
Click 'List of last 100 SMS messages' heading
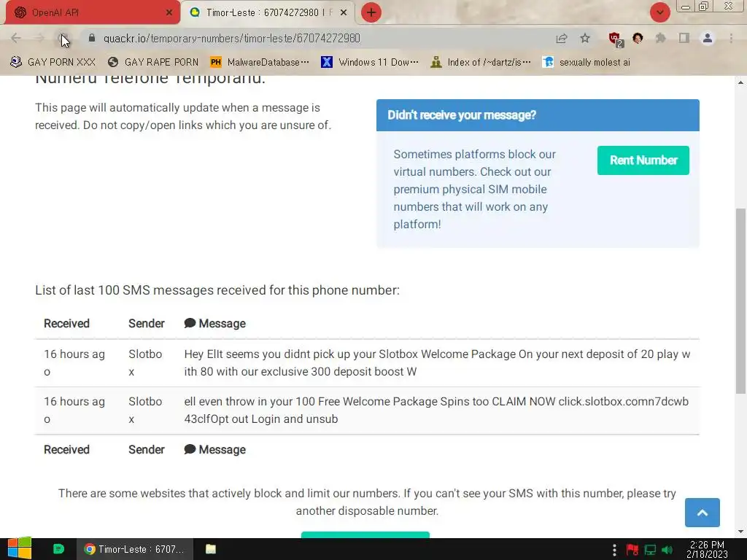tap(217, 290)
